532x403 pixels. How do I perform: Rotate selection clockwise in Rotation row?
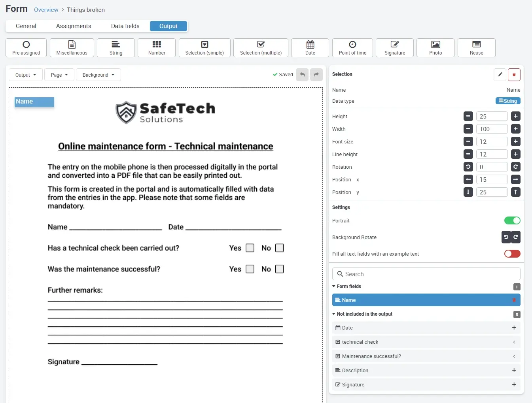(515, 167)
